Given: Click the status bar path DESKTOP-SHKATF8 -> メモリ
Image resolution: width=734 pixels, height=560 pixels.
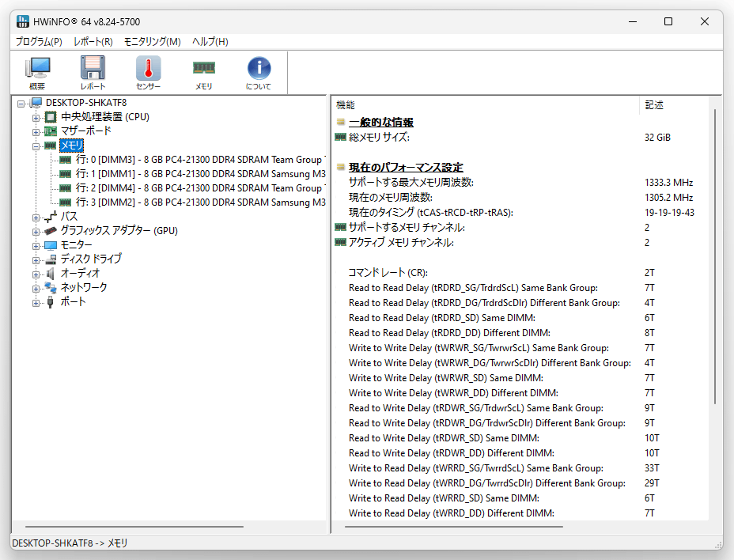Looking at the screenshot, I should 70,543.
